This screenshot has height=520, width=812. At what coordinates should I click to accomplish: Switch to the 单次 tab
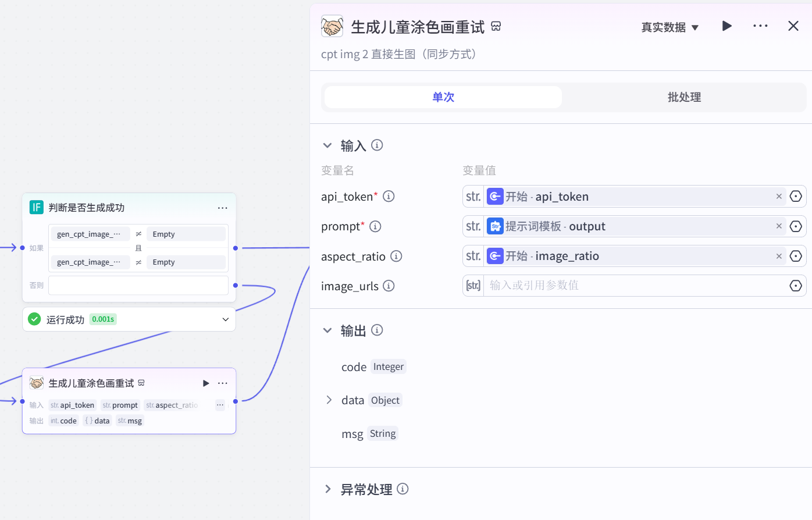(443, 97)
